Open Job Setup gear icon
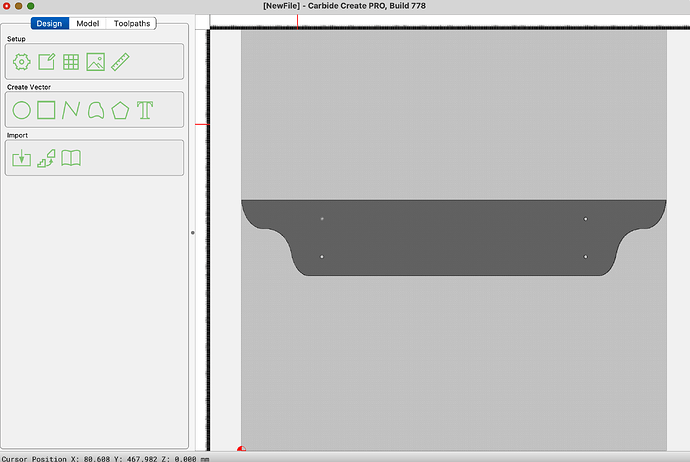Image resolution: width=690 pixels, height=462 pixels. point(22,62)
